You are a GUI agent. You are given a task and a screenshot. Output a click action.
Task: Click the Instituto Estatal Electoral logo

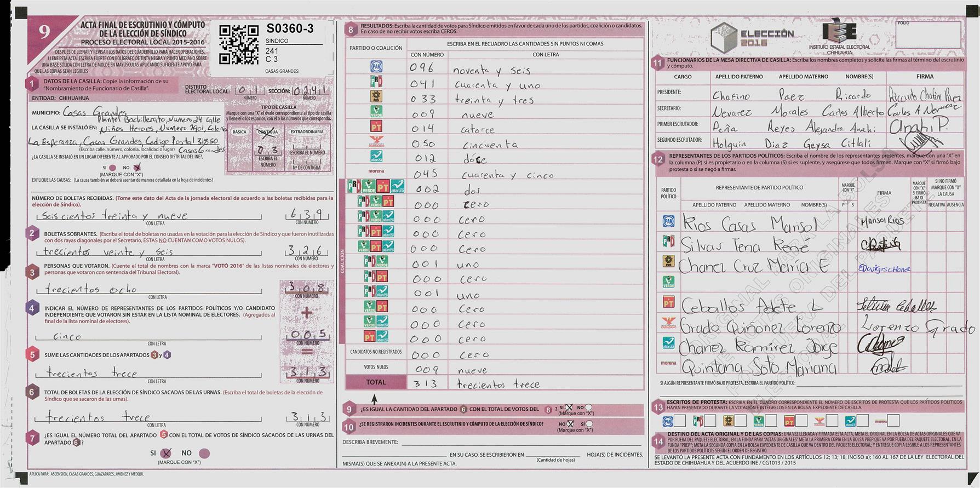838,34
